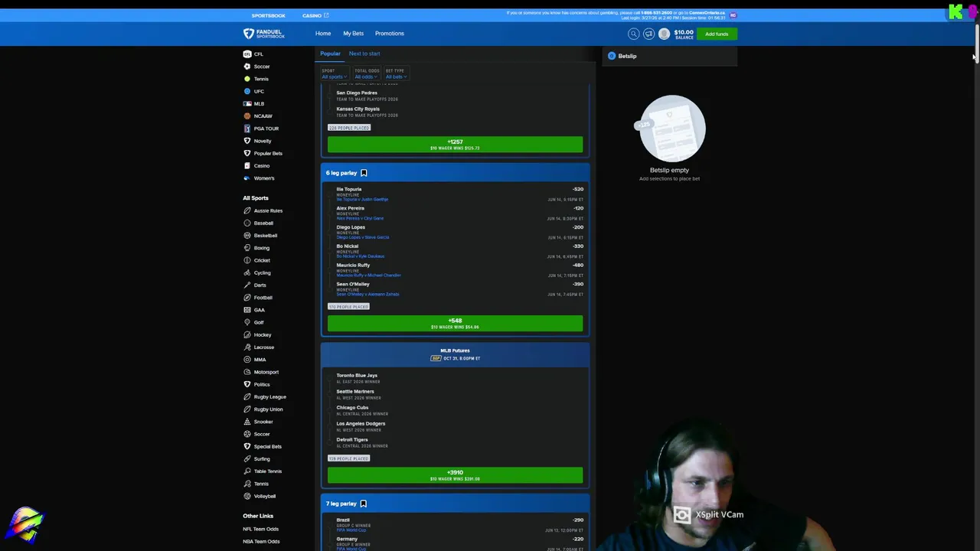Viewport: 980px width, 551px height.
Task: Open NBA Team Odds link
Action: 261,541
